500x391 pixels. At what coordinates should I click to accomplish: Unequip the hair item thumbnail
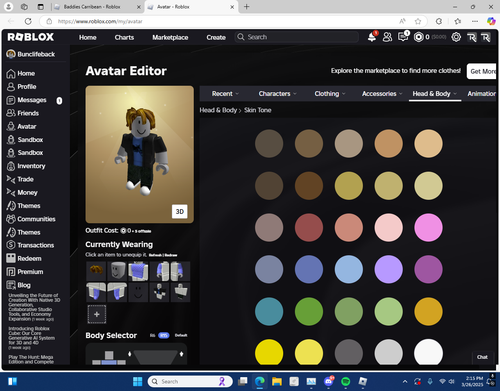(96, 271)
